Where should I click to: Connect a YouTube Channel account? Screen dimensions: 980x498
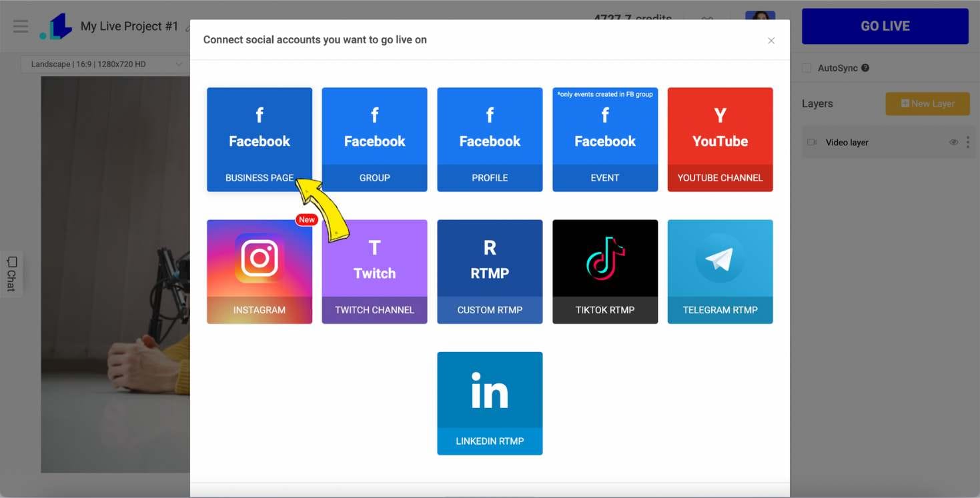(720, 139)
